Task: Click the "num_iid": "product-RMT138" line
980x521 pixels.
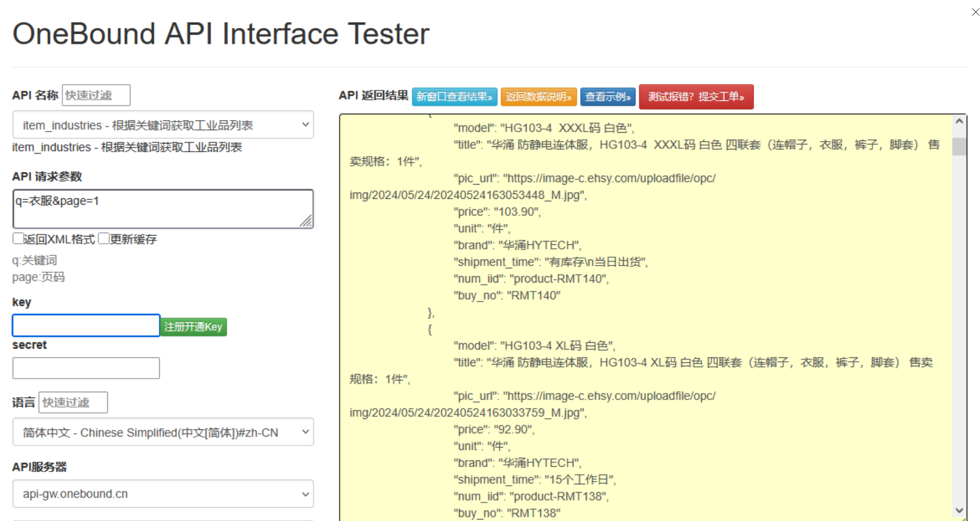Action: [531, 497]
